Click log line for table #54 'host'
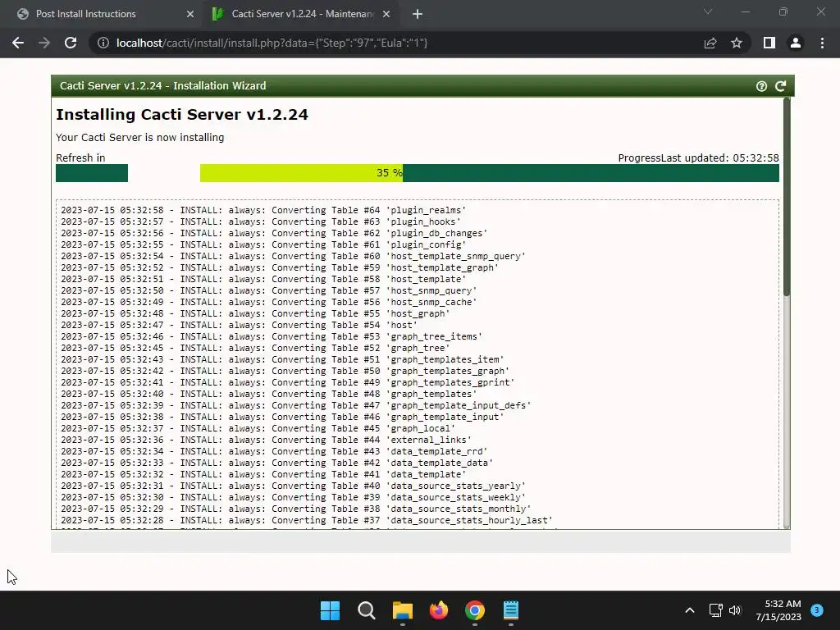Screen dimensions: 840x630 pos(239,325)
